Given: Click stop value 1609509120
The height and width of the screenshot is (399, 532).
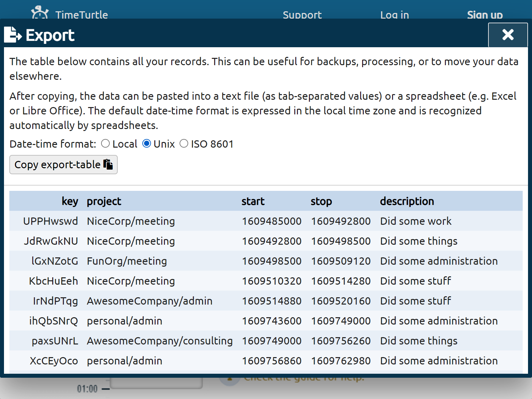Looking at the screenshot, I should [x=341, y=261].
